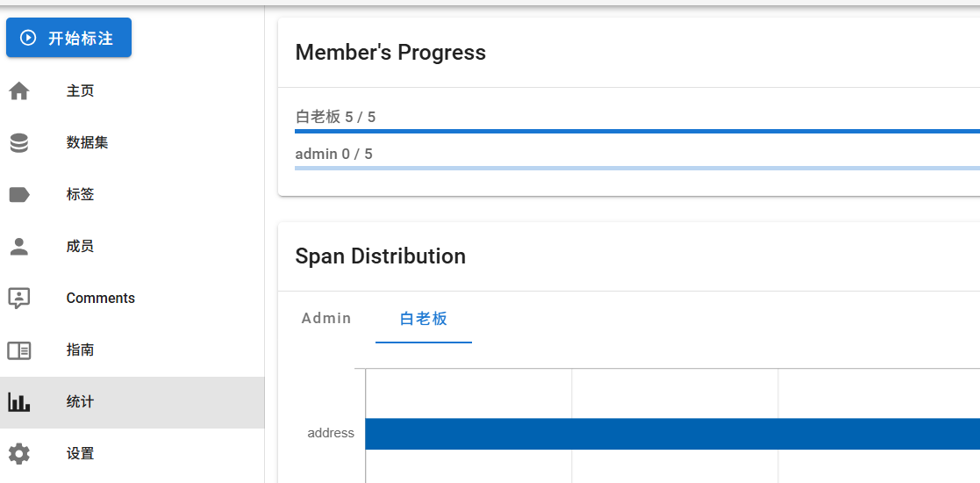Click the Span Distribution heading
This screenshot has height=483, width=980.
pyautogui.click(x=381, y=256)
